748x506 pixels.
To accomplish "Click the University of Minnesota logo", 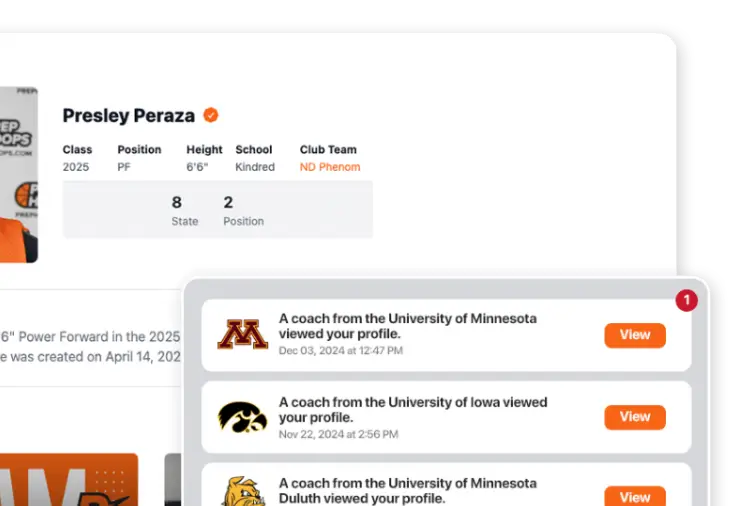I will point(242,334).
